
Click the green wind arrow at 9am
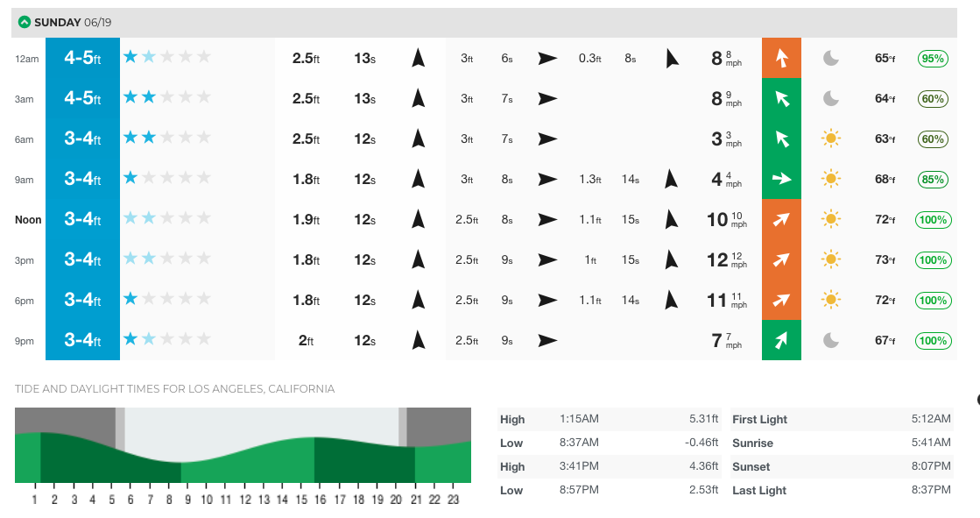tap(781, 180)
